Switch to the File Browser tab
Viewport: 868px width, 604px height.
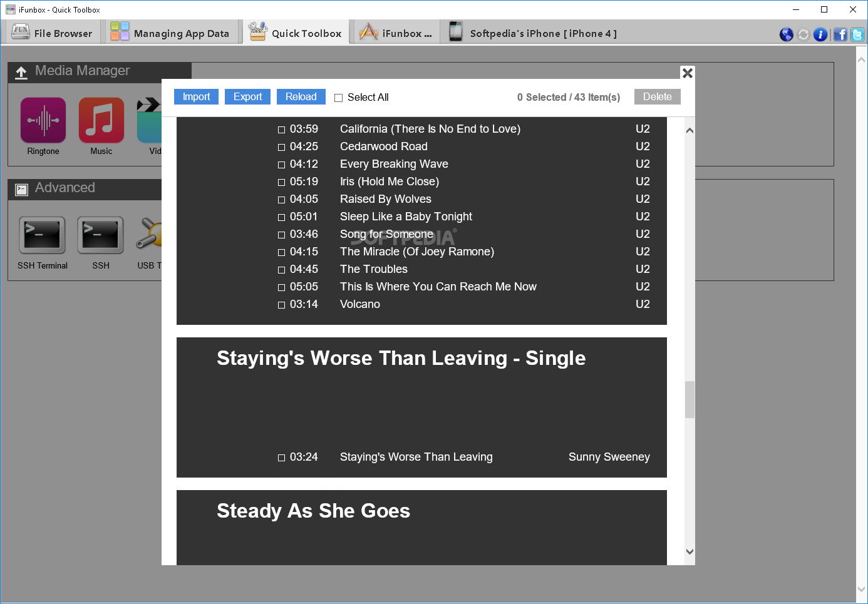[x=52, y=33]
